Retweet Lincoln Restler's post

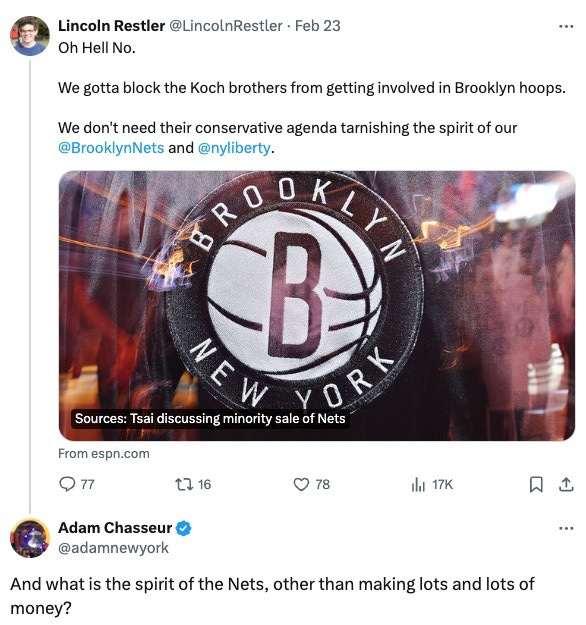pos(184,484)
